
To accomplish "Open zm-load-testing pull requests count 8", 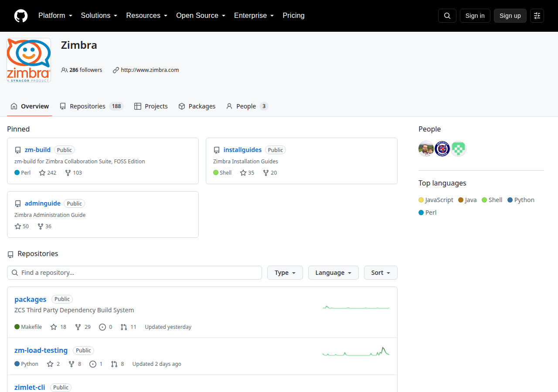I will coord(118,364).
